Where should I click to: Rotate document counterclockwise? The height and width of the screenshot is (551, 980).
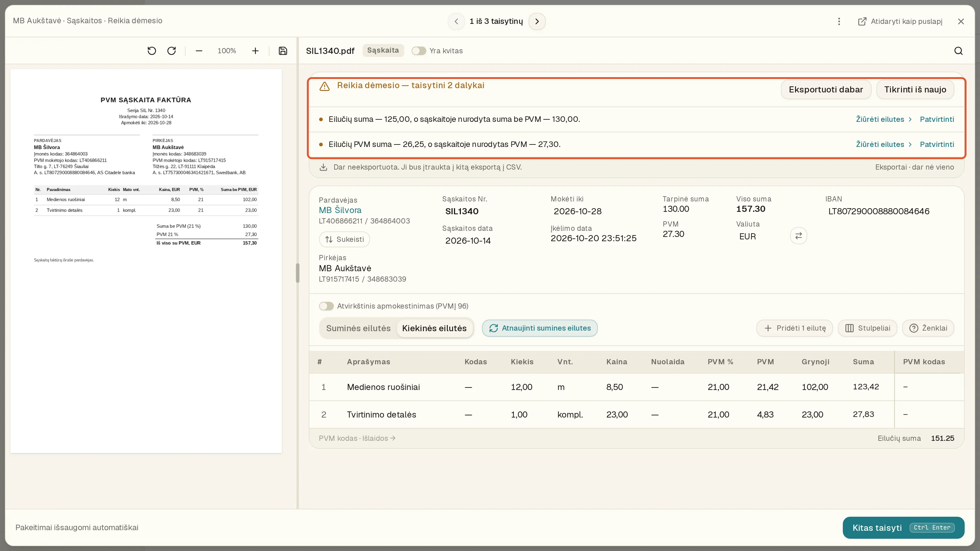[151, 51]
